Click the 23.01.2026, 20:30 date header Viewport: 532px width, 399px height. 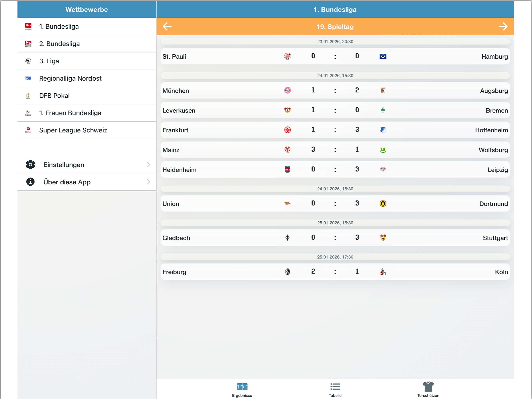[x=335, y=41]
